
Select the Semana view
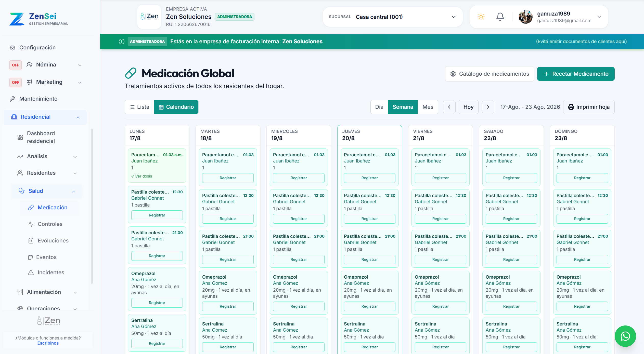coord(403,107)
